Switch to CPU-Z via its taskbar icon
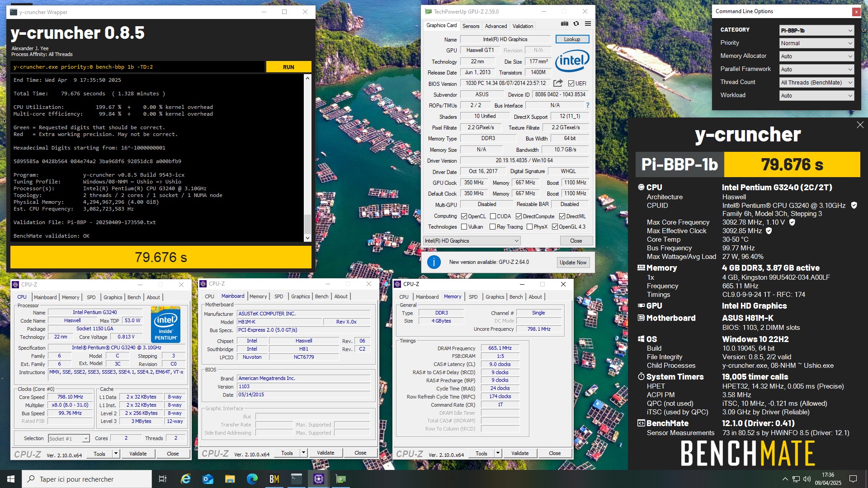868x488 pixels. point(318,479)
